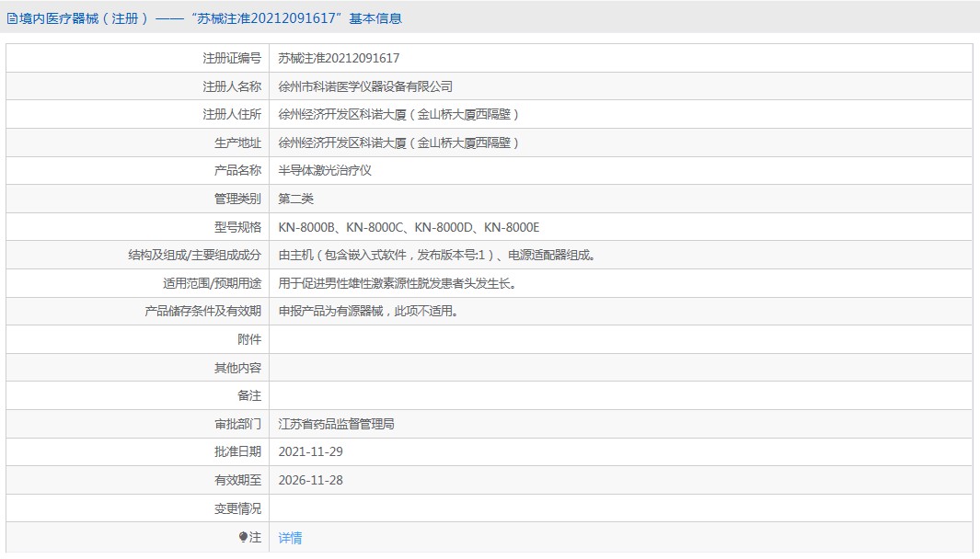This screenshot has height=559, width=980.
Task: Click the 注册人住所 label
Action: click(x=232, y=114)
